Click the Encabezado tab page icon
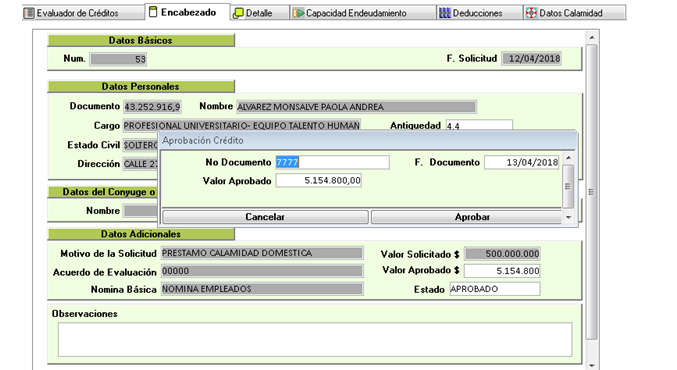The width and height of the screenshot is (677, 370). (153, 12)
